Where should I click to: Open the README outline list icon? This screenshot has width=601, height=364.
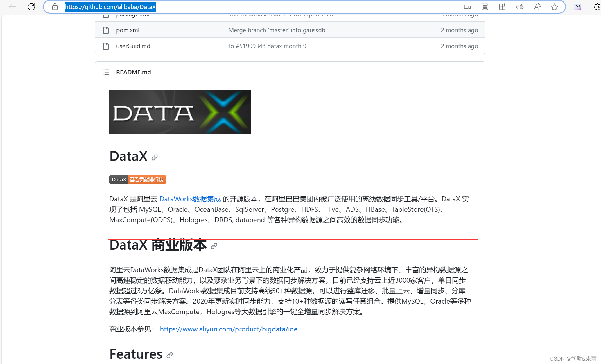(106, 72)
